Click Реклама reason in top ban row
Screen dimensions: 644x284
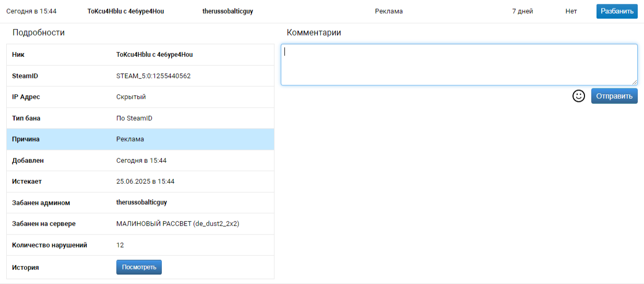pos(389,11)
